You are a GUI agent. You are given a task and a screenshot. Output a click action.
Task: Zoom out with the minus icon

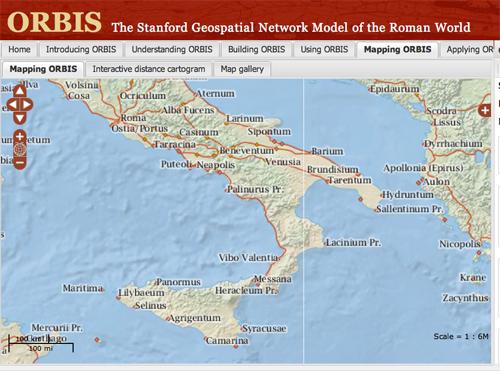click(20, 163)
